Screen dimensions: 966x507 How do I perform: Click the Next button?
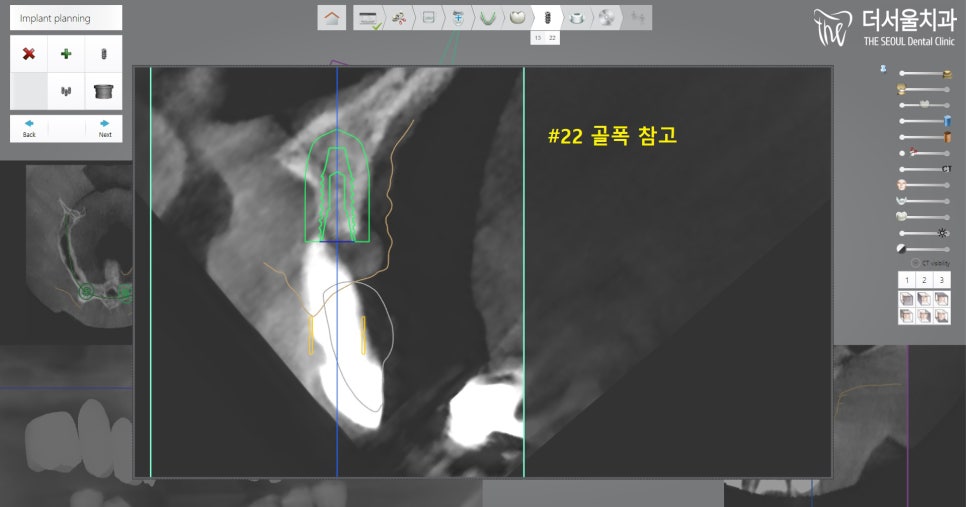pos(104,128)
